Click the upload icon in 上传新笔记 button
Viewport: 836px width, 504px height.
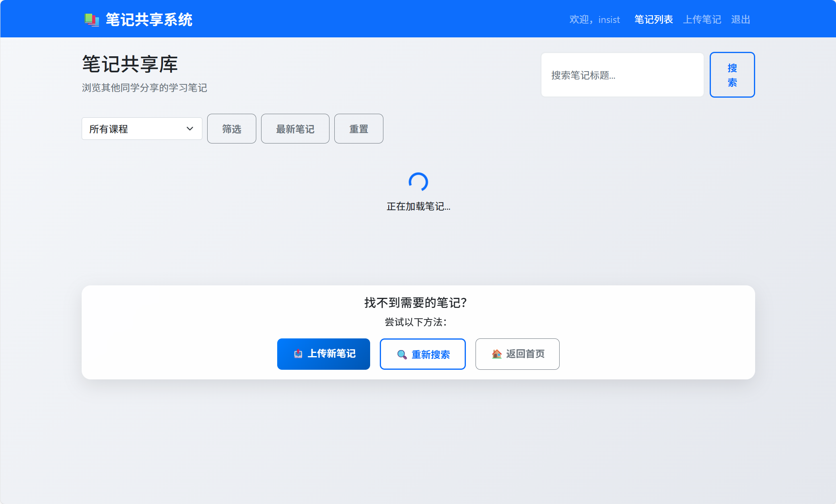click(298, 354)
